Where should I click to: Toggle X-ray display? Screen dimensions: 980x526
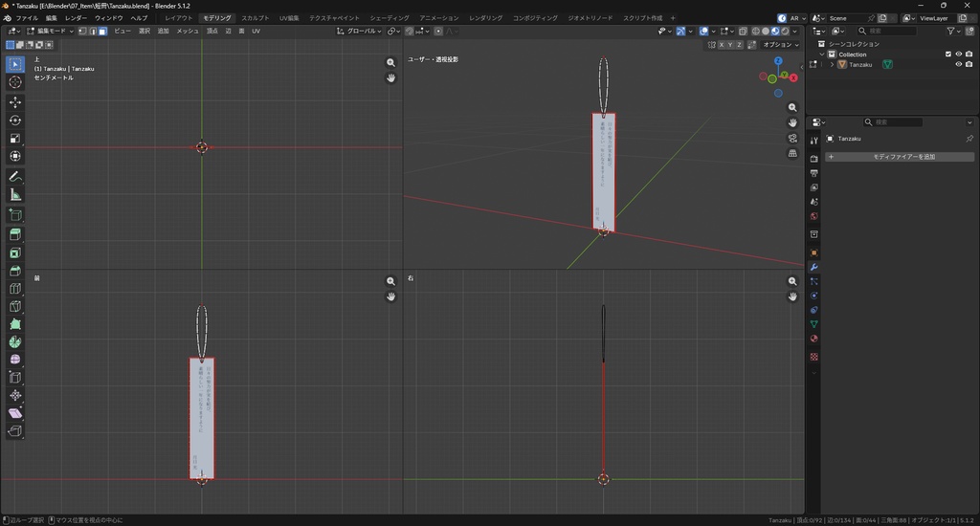pyautogui.click(x=743, y=31)
